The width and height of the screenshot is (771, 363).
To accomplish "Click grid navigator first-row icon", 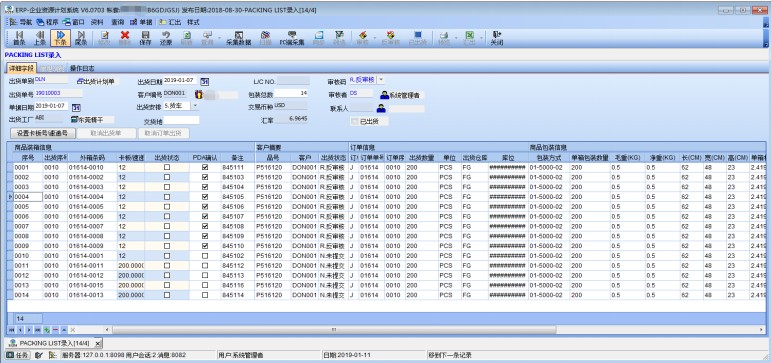I will click(11, 330).
